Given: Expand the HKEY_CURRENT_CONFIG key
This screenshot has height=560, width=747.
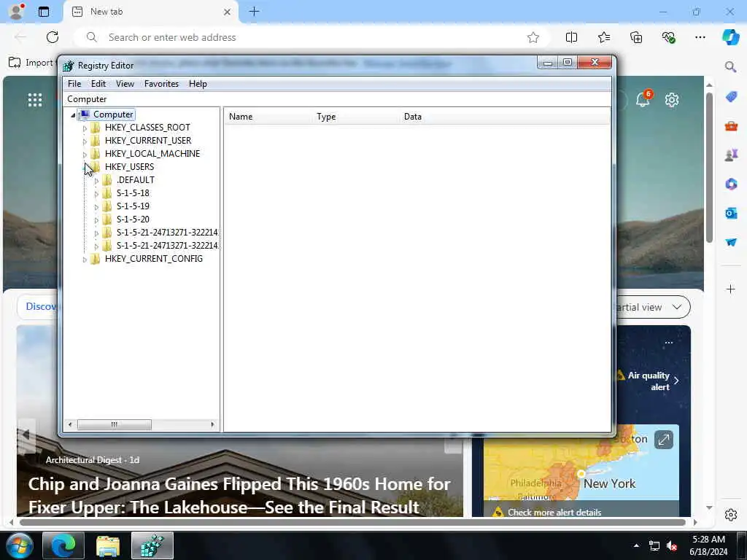Looking at the screenshot, I should 85,260.
